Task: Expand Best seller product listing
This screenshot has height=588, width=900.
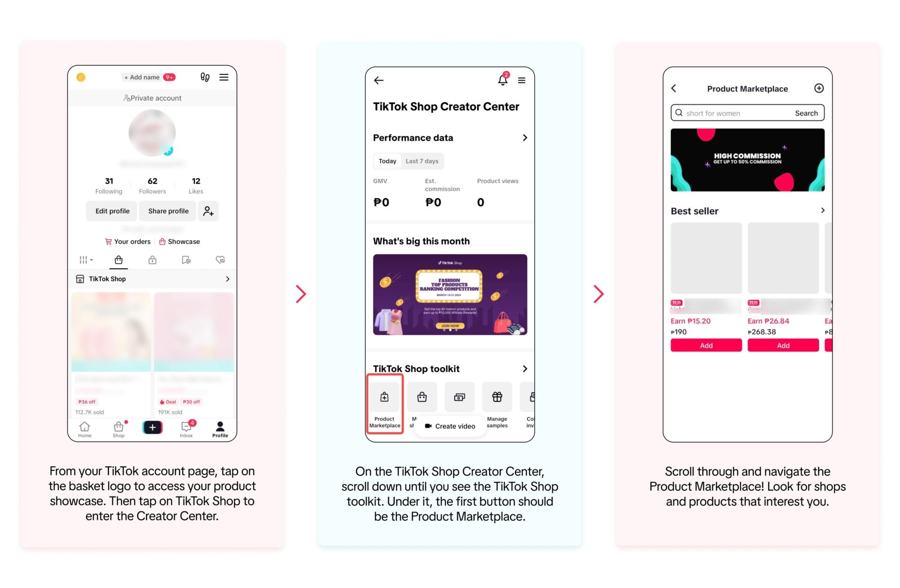Action: click(x=820, y=211)
